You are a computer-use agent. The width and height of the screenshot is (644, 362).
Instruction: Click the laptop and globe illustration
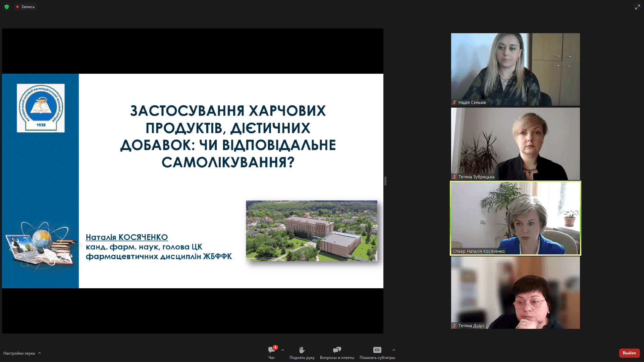click(x=40, y=245)
